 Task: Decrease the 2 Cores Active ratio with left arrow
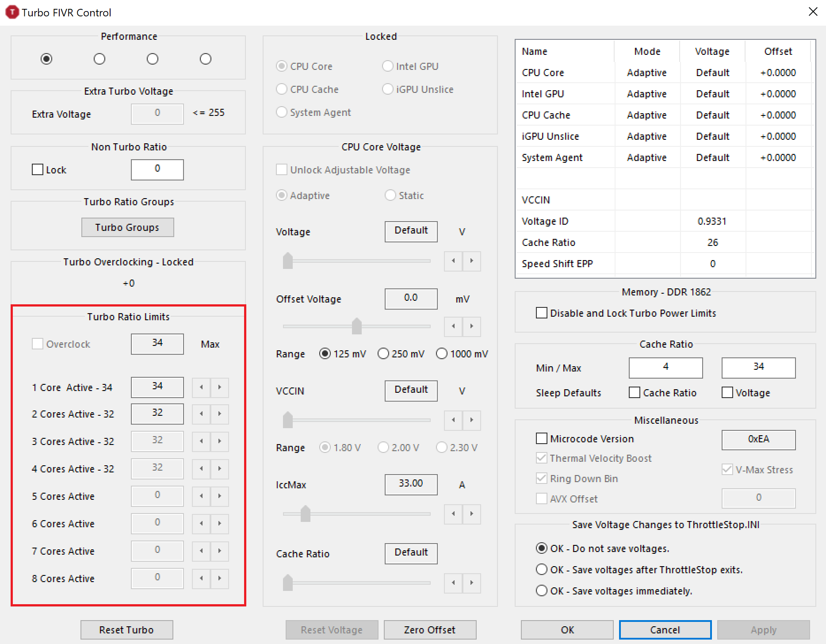(x=201, y=414)
